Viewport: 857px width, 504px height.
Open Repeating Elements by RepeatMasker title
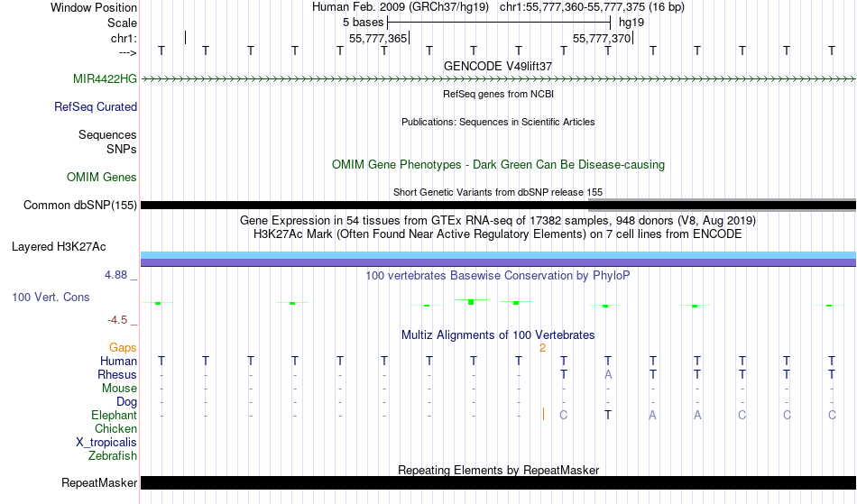point(499,470)
